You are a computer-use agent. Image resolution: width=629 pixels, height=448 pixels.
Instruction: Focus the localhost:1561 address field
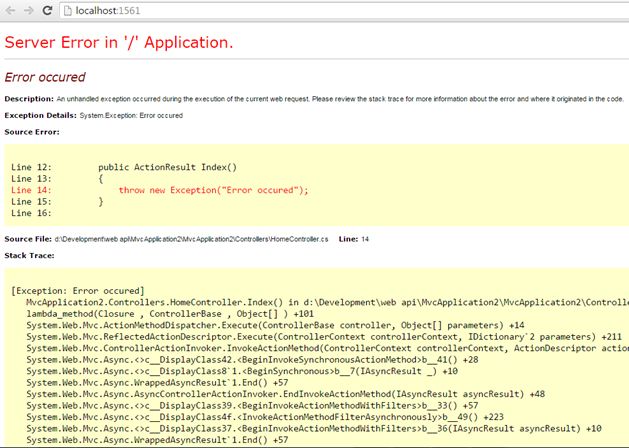click(344, 10)
